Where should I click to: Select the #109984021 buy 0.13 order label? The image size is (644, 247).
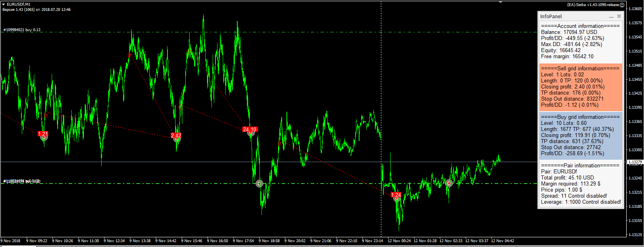coord(22,30)
